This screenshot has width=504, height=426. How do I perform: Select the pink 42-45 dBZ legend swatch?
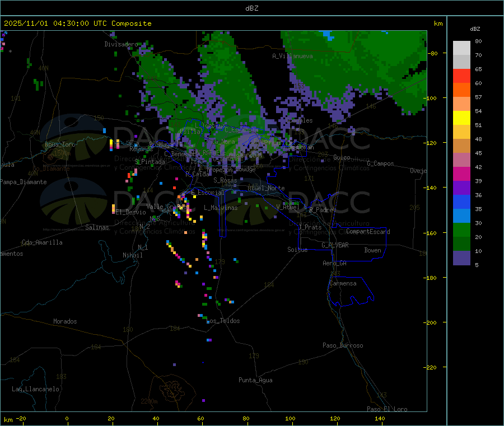[x=461, y=160]
